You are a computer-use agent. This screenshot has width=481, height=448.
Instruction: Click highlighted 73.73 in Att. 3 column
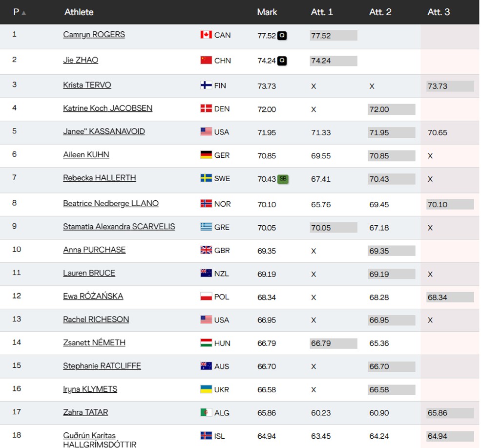tap(450, 86)
